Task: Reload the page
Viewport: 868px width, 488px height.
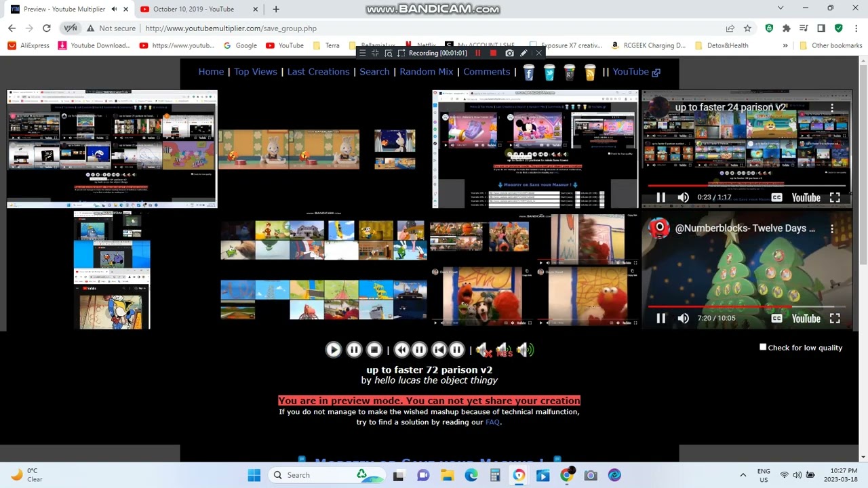Action: 46,28
